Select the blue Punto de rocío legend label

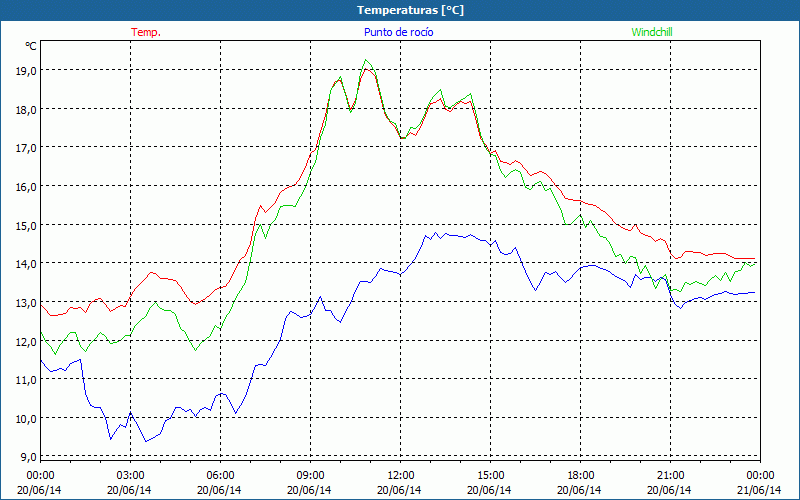point(398,32)
